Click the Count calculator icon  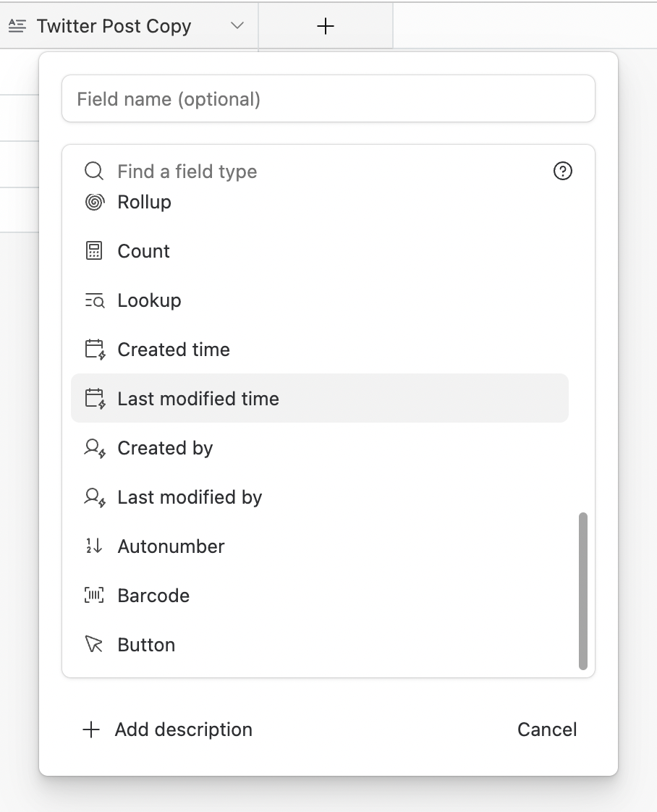(x=94, y=251)
